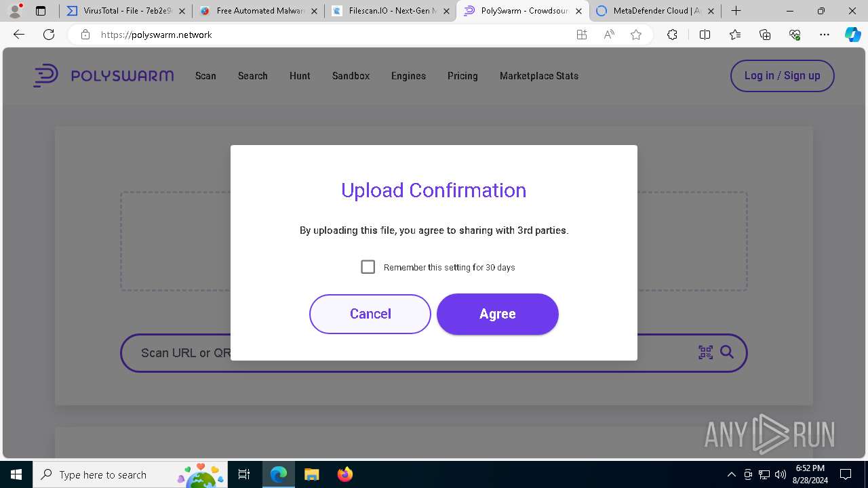Viewport: 868px width, 488px height.
Task: Click the Read aloud icon
Action: click(x=609, y=35)
